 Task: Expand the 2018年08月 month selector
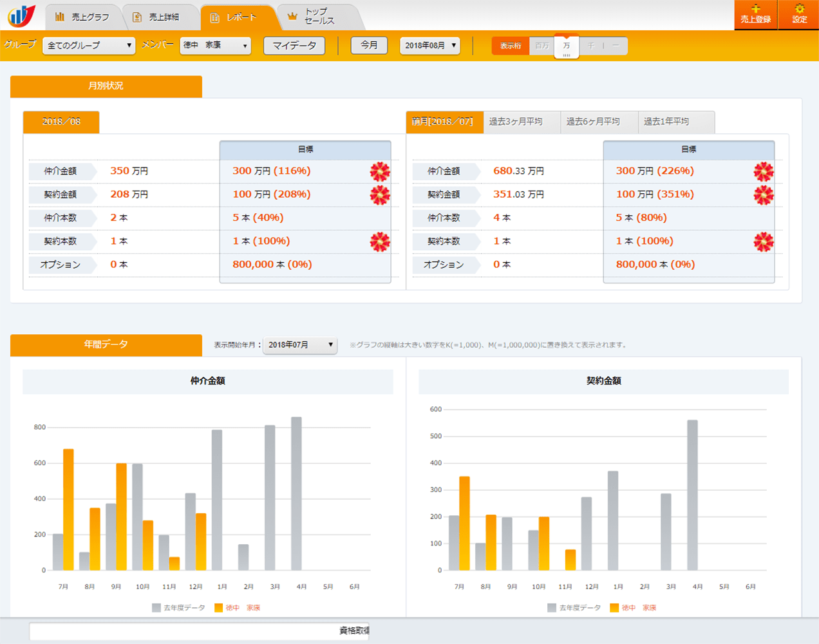[430, 46]
